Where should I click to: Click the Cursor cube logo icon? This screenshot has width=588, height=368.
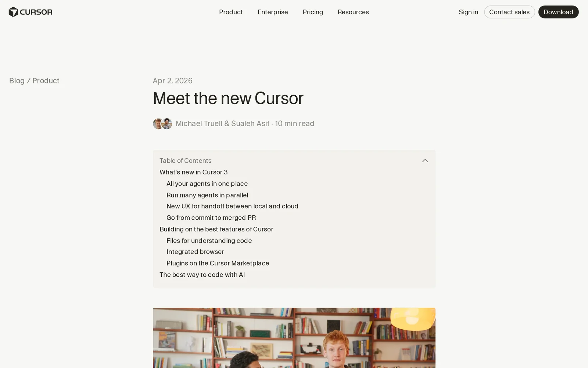click(13, 12)
